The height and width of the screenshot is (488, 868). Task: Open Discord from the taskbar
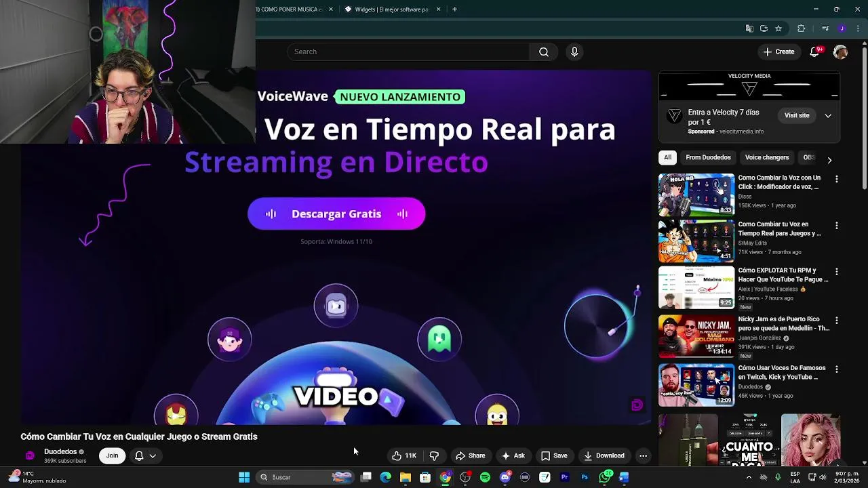click(x=505, y=477)
